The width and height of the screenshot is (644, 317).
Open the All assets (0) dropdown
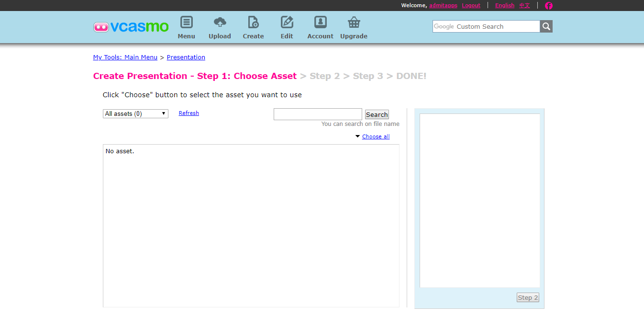click(x=135, y=113)
